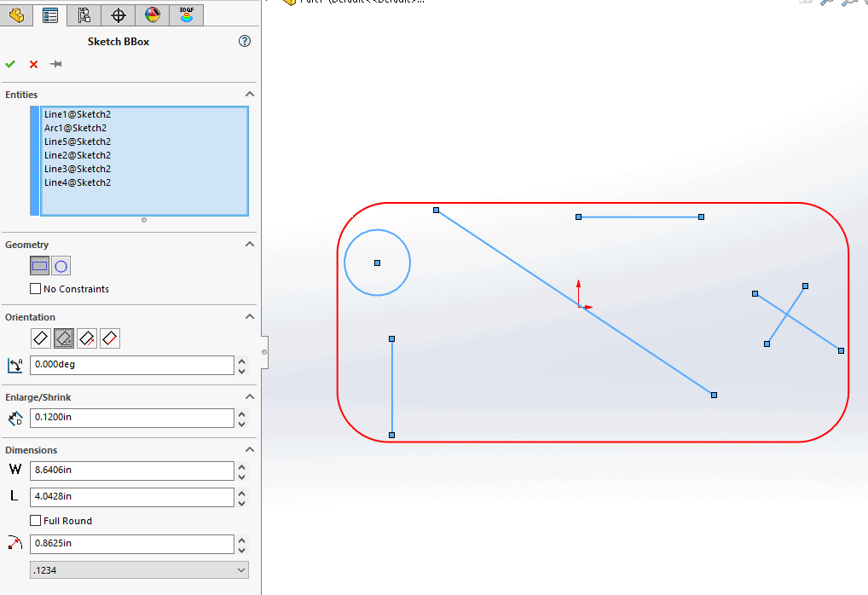Tick the Full Round checkbox

point(36,521)
